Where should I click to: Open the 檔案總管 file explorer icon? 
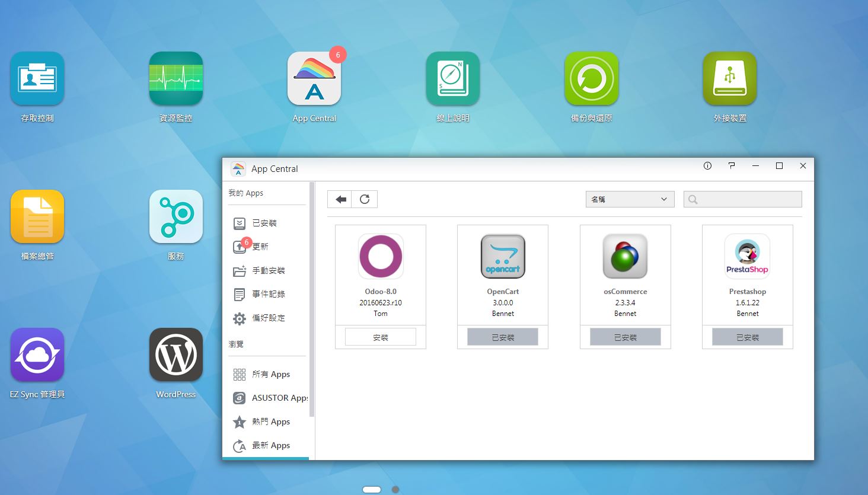pyautogui.click(x=37, y=216)
